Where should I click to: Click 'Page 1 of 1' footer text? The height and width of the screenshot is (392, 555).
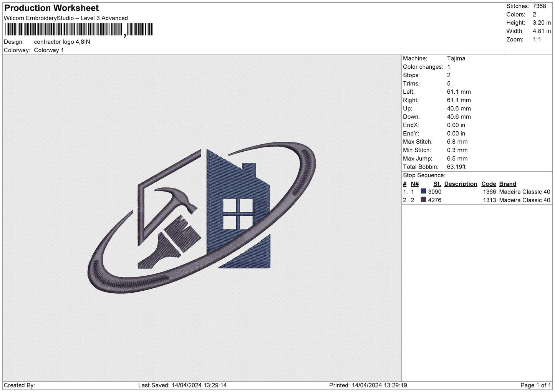[536, 385]
